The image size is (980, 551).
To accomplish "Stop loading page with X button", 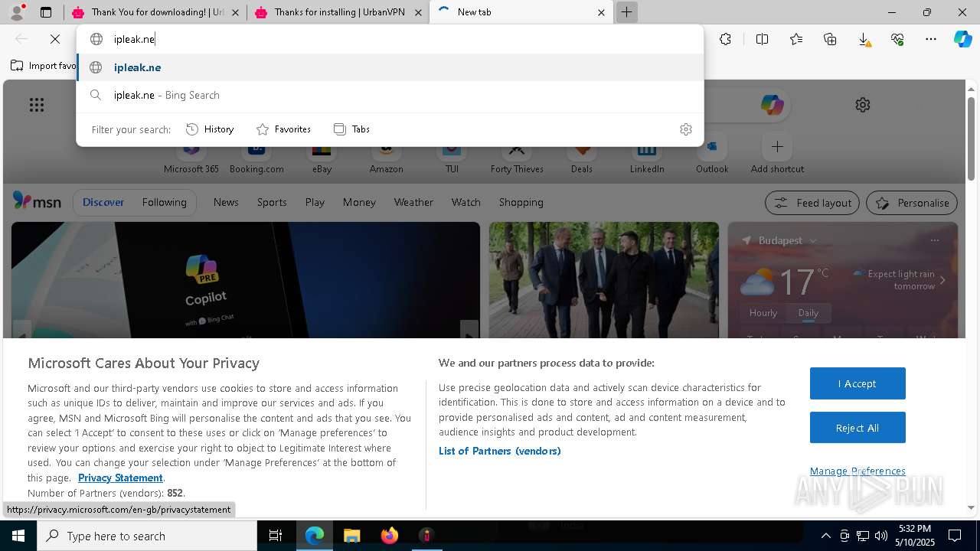I will coord(55,39).
